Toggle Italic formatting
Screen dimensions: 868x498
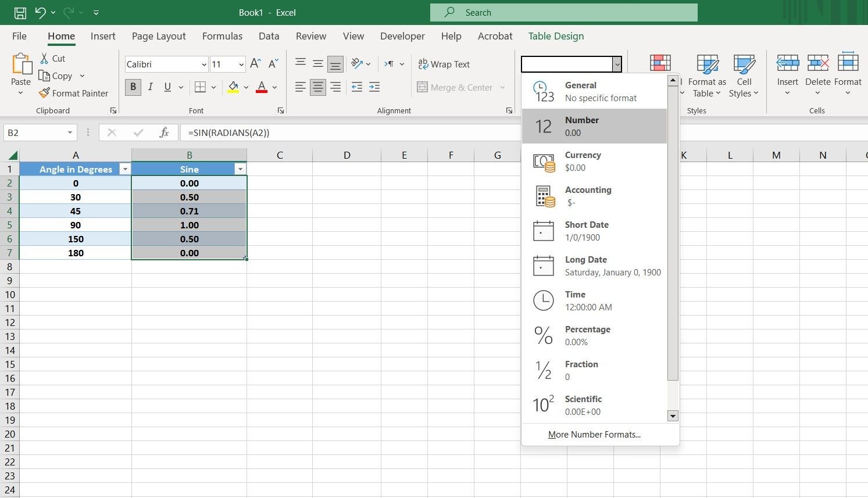pyautogui.click(x=150, y=87)
